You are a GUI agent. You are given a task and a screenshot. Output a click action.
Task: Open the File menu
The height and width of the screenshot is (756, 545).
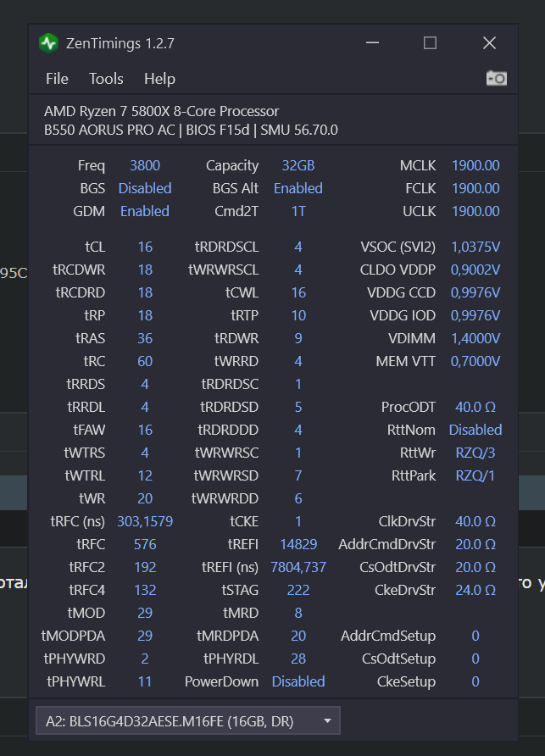pos(57,79)
